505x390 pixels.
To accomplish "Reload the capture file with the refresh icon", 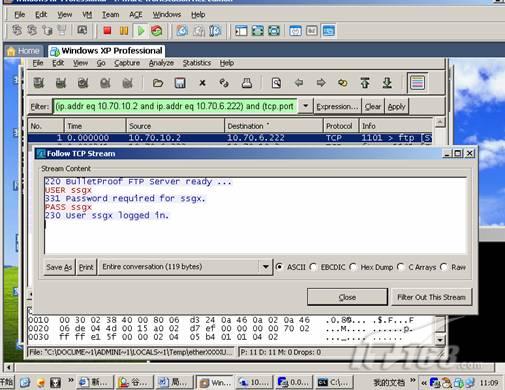I will tap(224, 83).
